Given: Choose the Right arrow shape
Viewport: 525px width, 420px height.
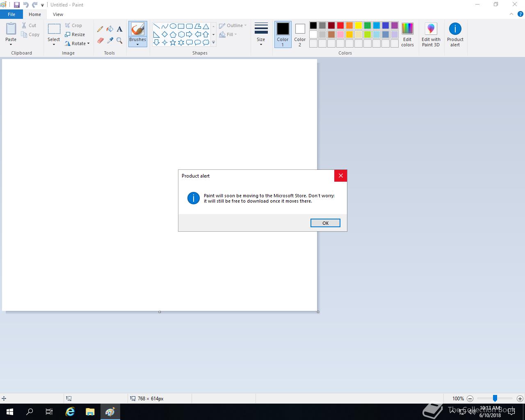Looking at the screenshot, I should [189, 34].
